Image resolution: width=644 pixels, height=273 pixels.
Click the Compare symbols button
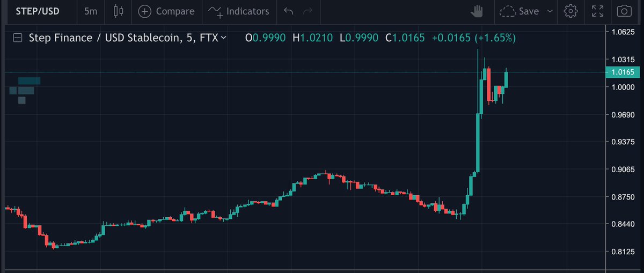click(x=166, y=11)
